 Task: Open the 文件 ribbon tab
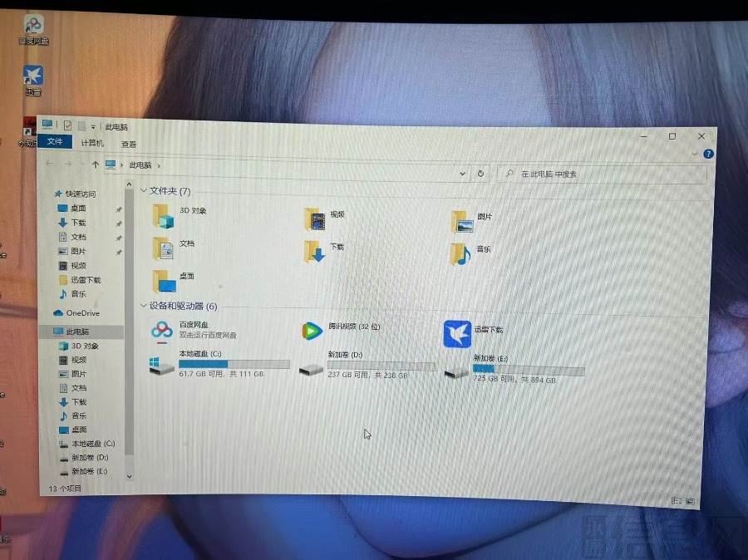(x=55, y=142)
